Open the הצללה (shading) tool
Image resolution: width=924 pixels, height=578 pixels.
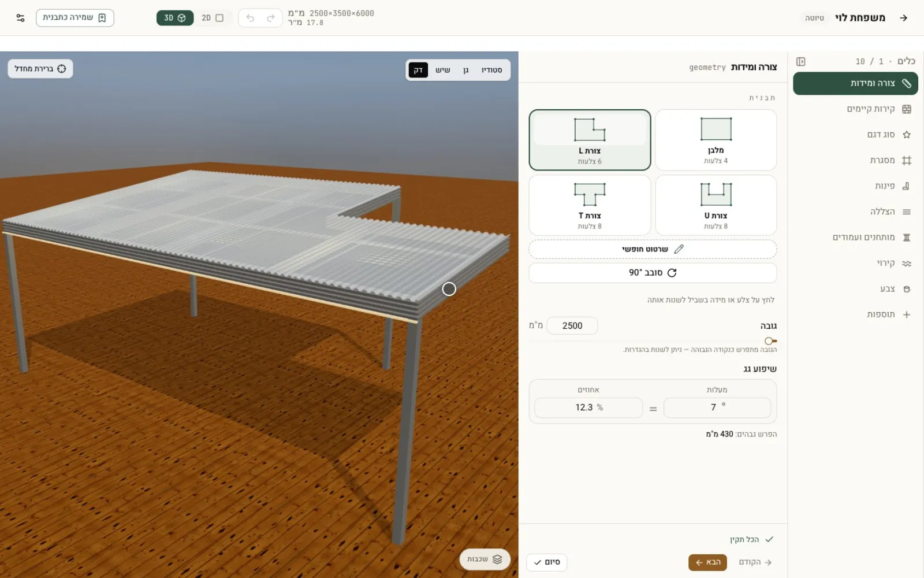(x=855, y=212)
